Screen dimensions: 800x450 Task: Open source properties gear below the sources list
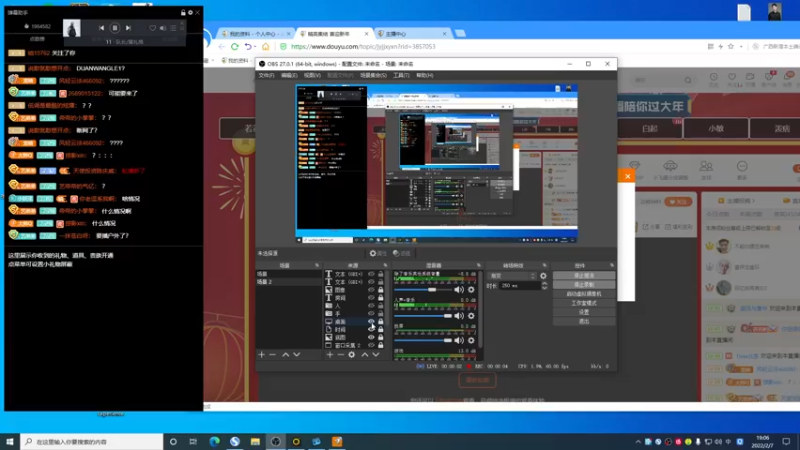352,355
